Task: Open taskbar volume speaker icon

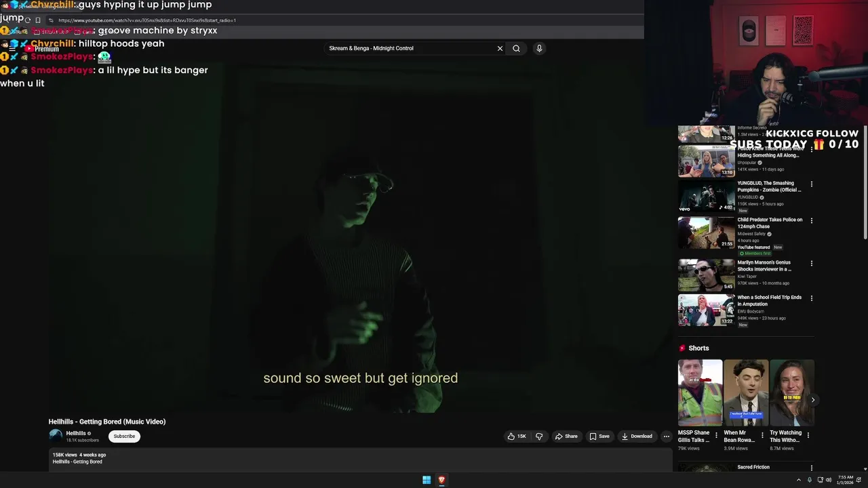Action: [829, 480]
